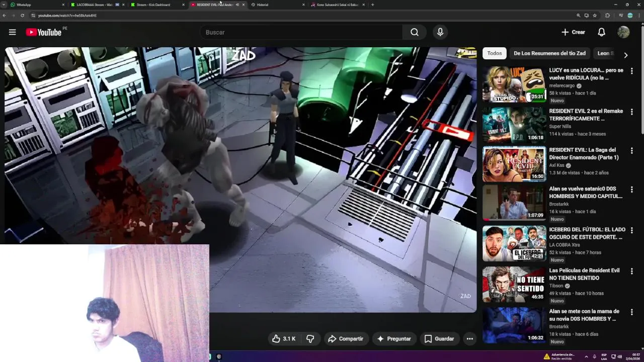The height and width of the screenshot is (362, 644).
Task: Save video using the Guardar button
Action: point(439,339)
